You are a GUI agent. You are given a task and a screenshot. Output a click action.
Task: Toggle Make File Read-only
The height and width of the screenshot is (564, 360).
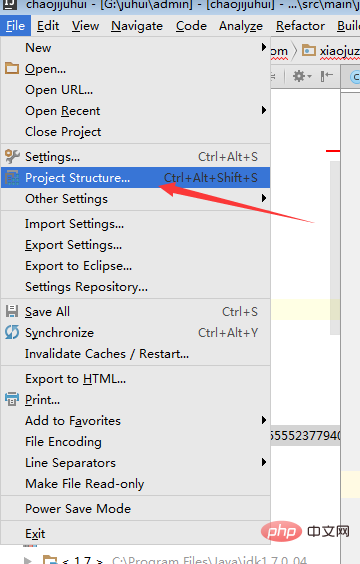click(136, 483)
